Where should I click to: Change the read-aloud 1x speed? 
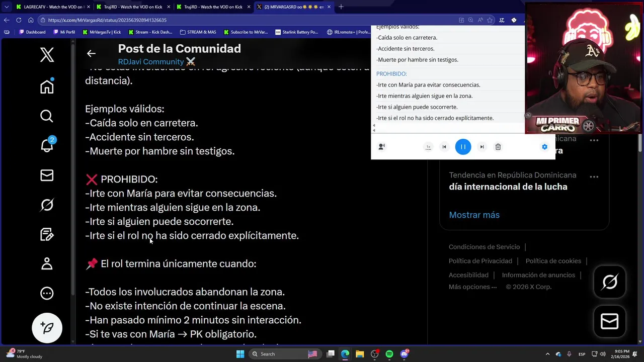coord(428,147)
